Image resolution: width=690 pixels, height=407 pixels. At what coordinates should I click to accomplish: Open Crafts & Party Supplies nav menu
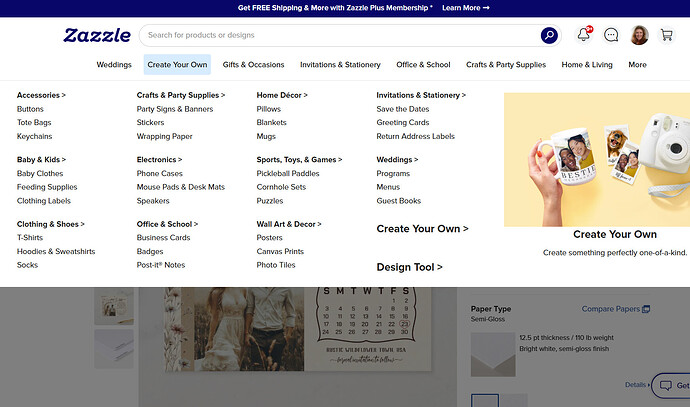pyautogui.click(x=506, y=65)
